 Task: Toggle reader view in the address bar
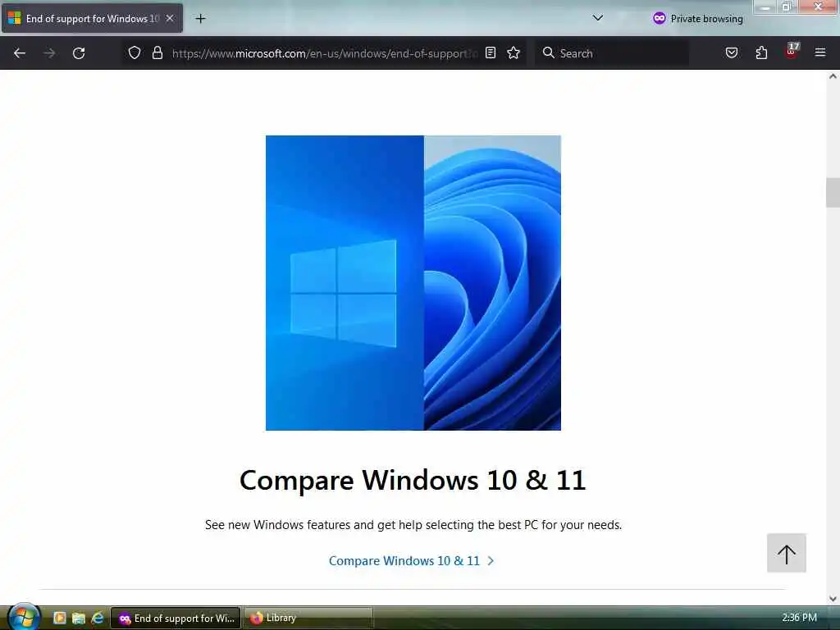pyautogui.click(x=491, y=52)
